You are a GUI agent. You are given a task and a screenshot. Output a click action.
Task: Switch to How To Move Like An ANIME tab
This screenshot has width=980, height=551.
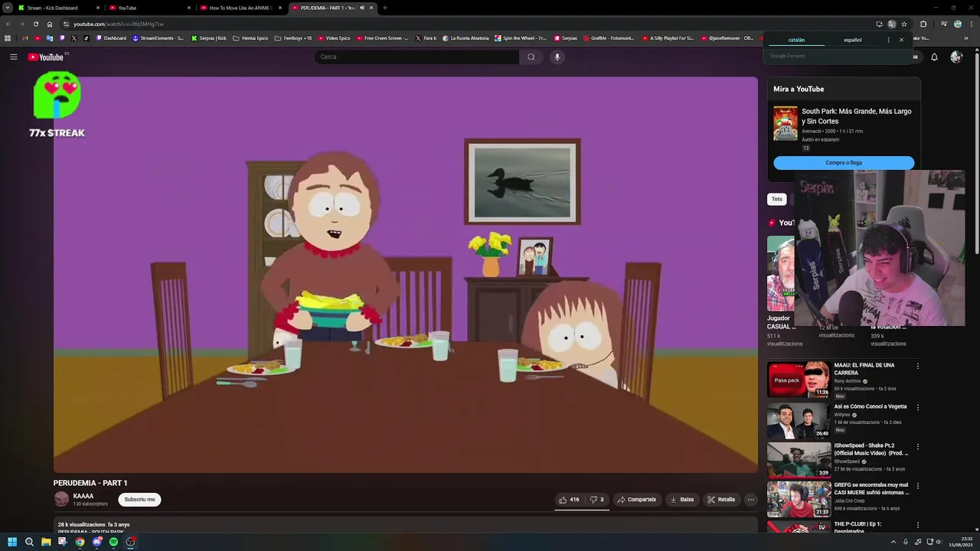coord(240,8)
